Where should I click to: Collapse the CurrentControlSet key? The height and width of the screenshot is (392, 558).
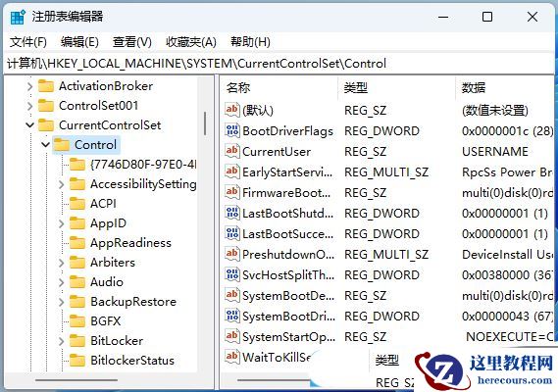tap(29, 125)
